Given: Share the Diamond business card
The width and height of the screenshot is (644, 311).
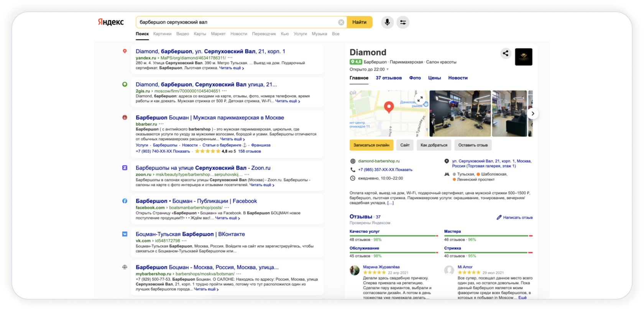Looking at the screenshot, I should coord(506,53).
